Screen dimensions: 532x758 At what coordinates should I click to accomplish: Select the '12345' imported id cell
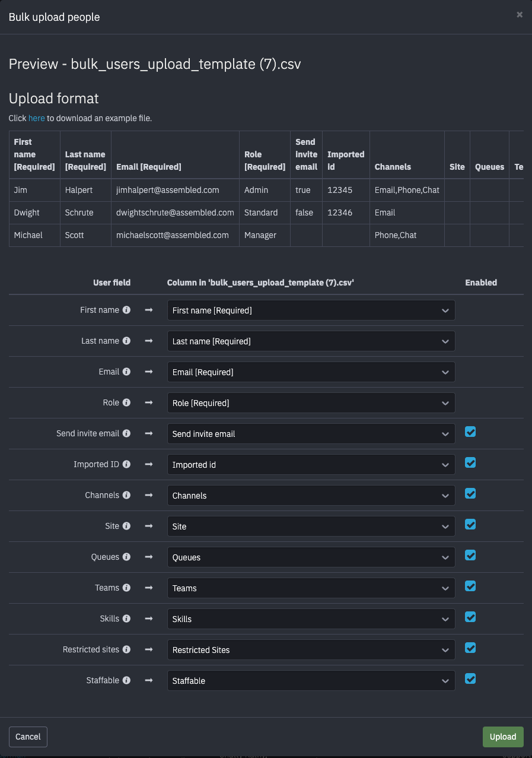point(346,190)
